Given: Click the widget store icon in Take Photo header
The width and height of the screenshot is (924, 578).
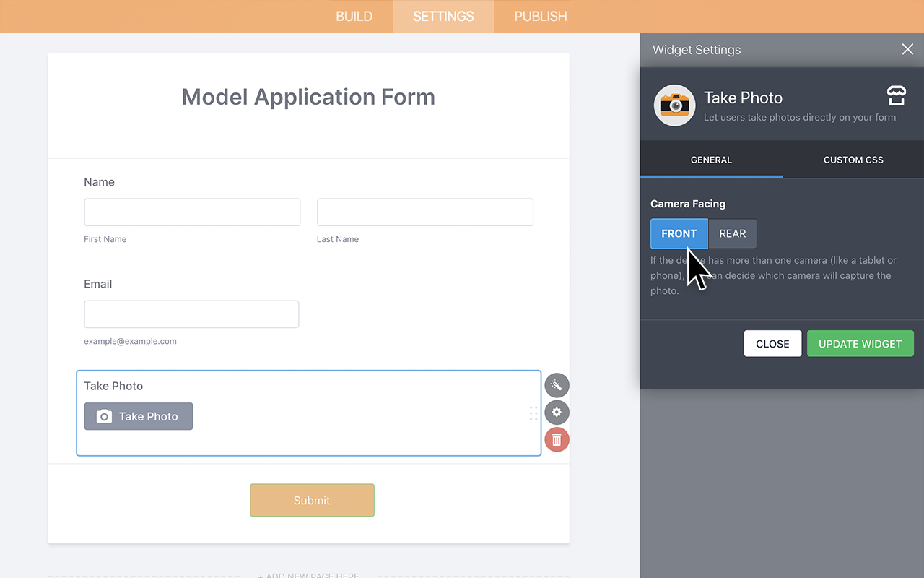Looking at the screenshot, I should [x=896, y=95].
